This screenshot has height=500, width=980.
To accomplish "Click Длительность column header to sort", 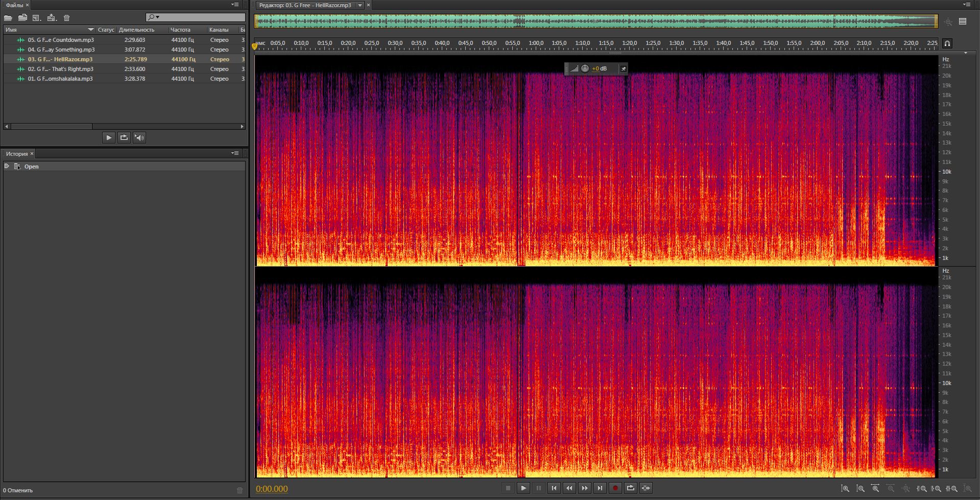I will point(136,30).
